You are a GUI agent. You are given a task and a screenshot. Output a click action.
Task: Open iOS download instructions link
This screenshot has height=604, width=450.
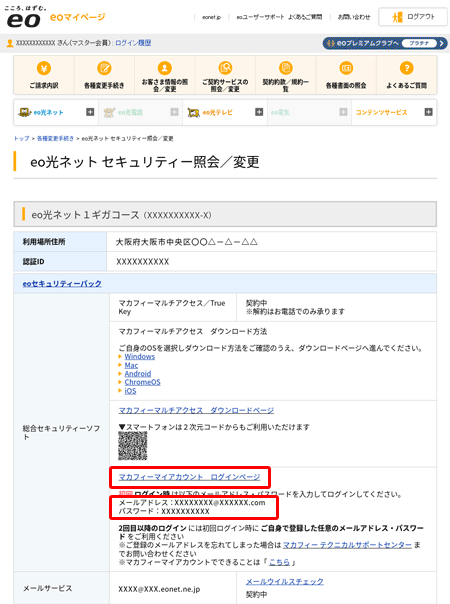click(130, 391)
